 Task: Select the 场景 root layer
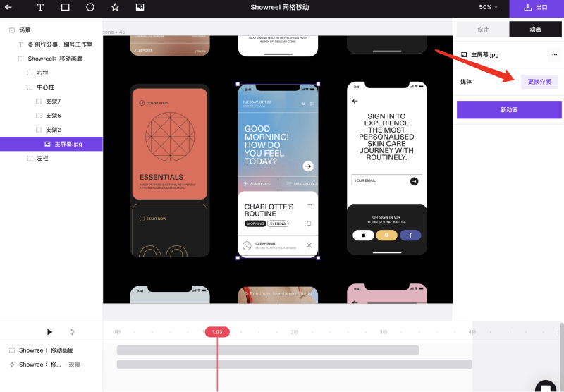click(x=25, y=30)
